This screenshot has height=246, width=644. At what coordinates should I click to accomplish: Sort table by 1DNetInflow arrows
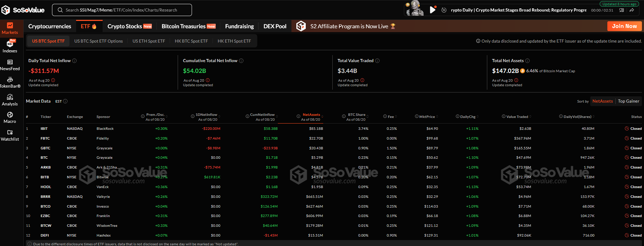click(x=219, y=117)
